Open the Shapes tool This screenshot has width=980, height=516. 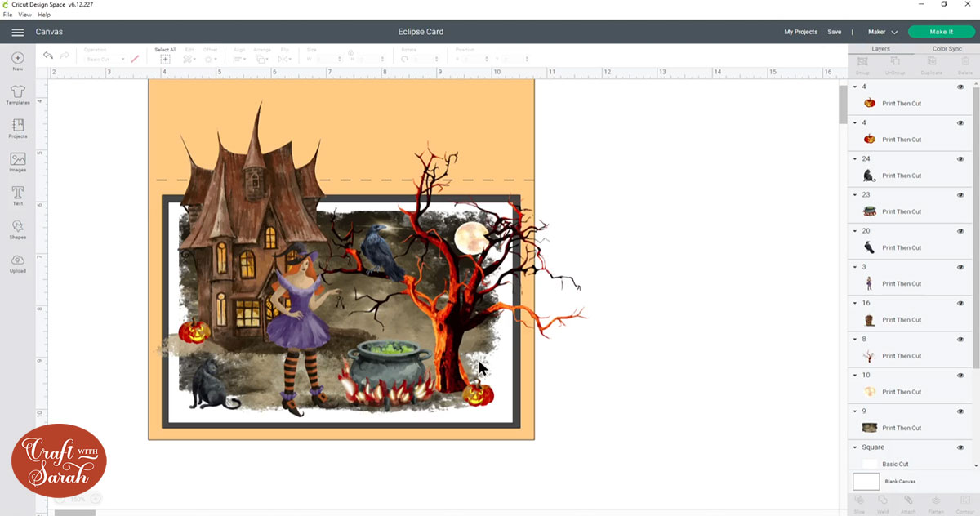click(17, 229)
